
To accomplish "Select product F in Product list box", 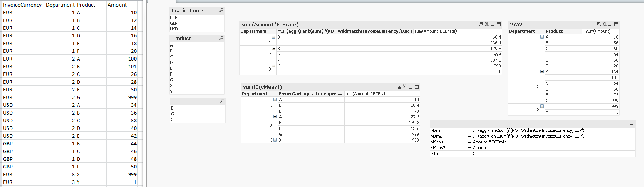I will coord(197,74).
